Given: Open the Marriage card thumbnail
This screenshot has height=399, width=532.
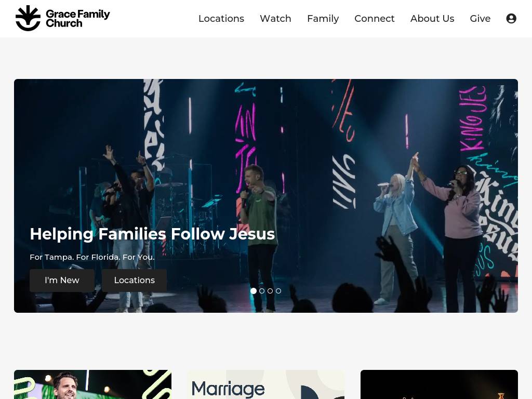Looking at the screenshot, I should tap(265, 384).
